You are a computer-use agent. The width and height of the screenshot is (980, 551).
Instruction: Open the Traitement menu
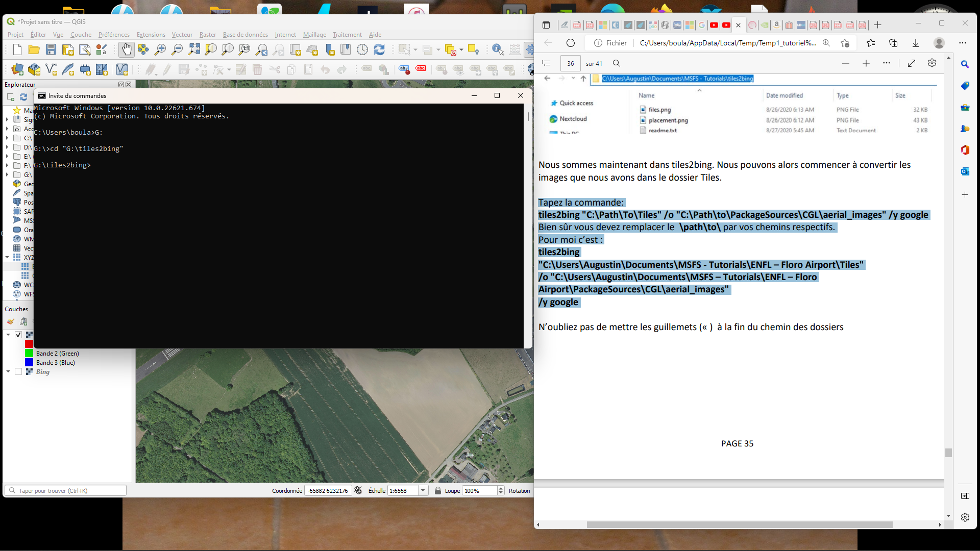coord(347,35)
